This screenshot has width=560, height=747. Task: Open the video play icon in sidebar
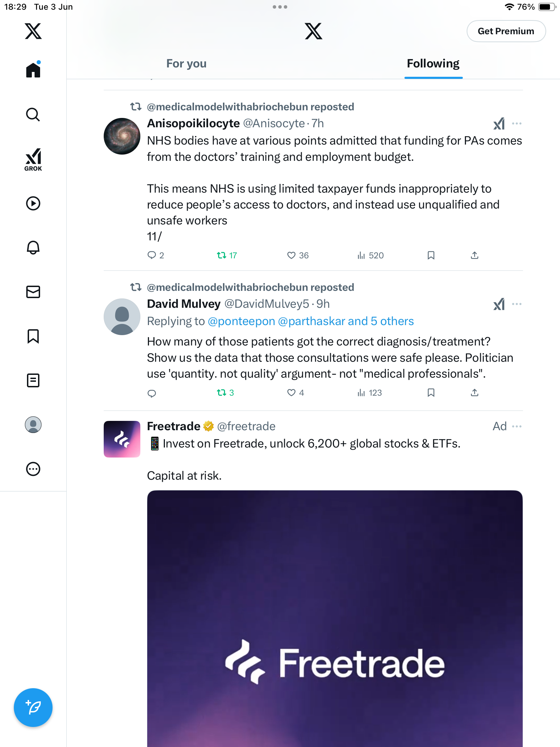click(x=33, y=203)
